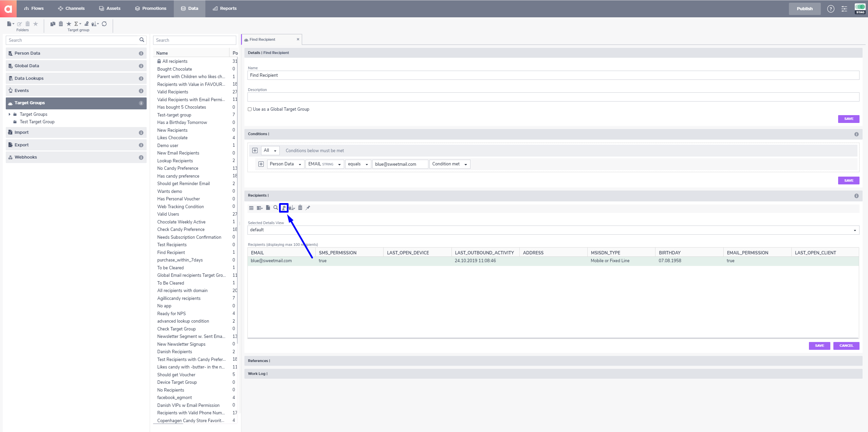868x432 pixels.
Task: Click the Cancel button
Action: (846, 346)
